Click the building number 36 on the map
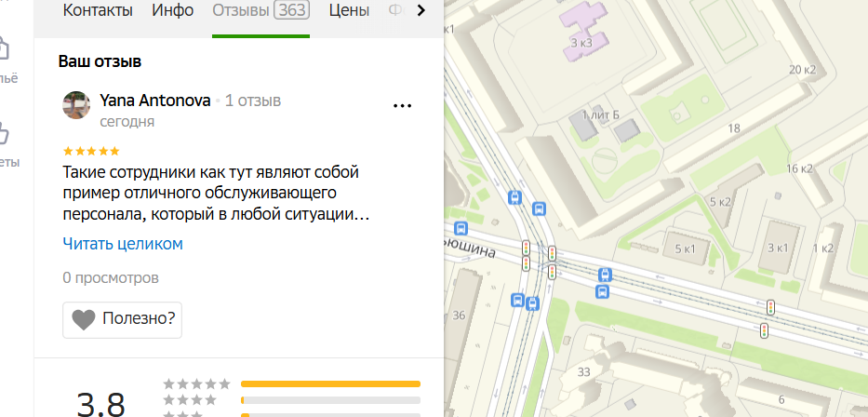 [x=459, y=316]
